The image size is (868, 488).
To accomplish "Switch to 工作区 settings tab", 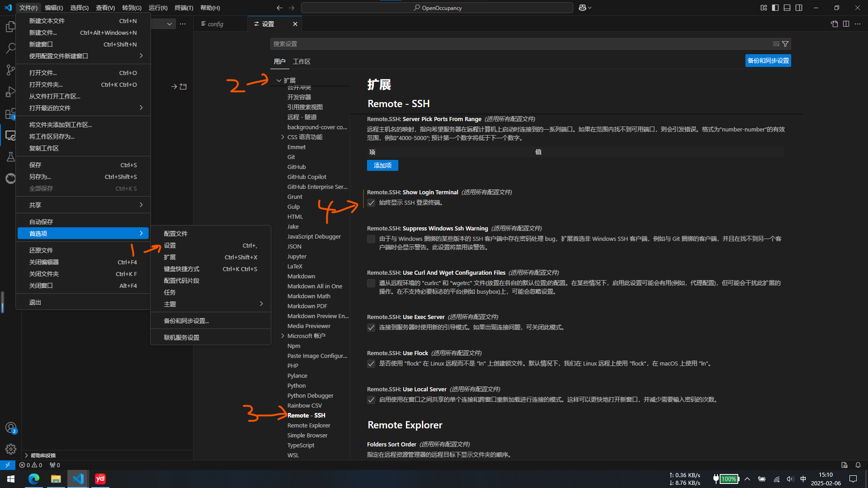I will (x=302, y=61).
